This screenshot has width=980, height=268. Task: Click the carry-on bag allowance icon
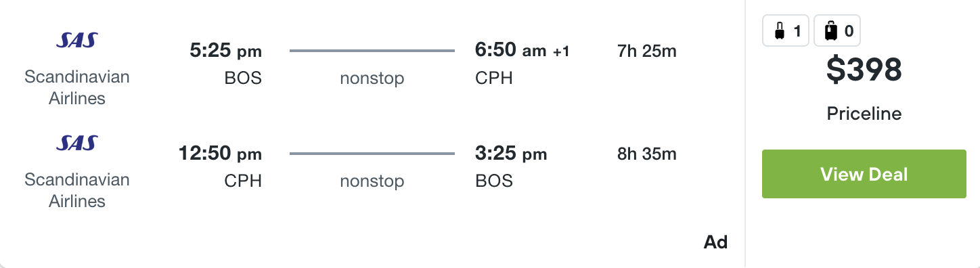(x=786, y=30)
